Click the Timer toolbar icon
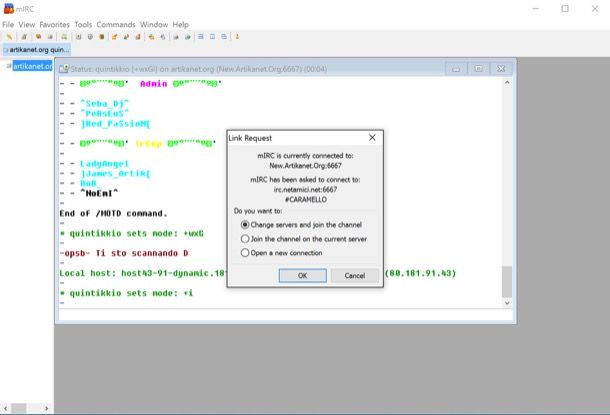Image resolution: width=610 pixels, height=415 pixels. [90, 37]
